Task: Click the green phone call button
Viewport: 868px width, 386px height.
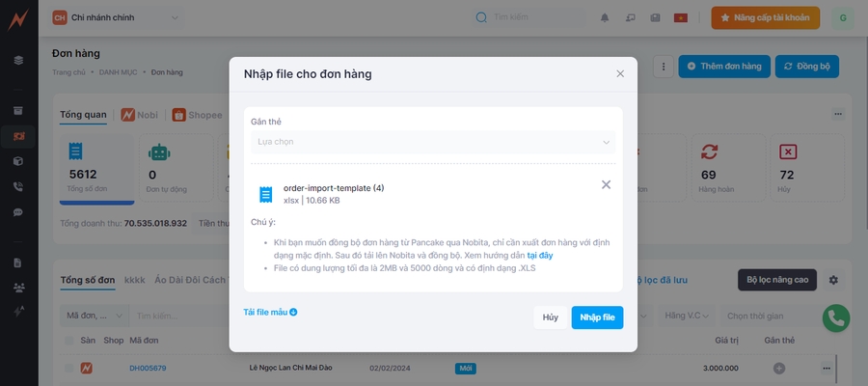Action: pyautogui.click(x=835, y=318)
